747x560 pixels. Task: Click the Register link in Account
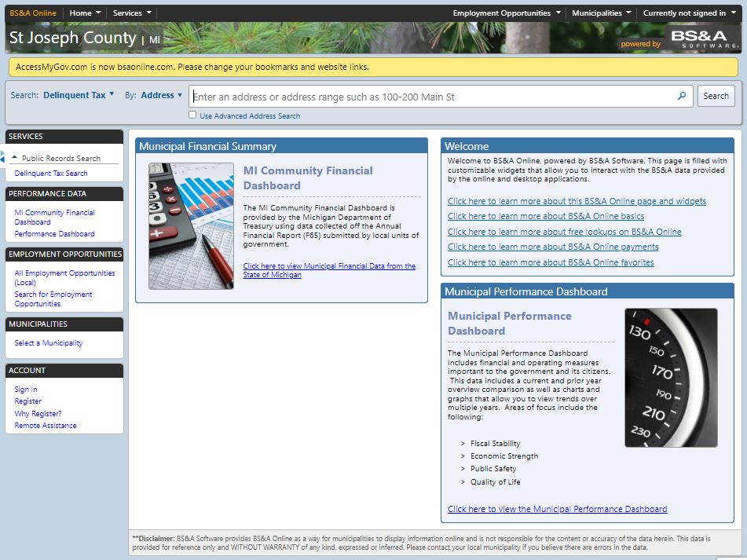point(28,401)
